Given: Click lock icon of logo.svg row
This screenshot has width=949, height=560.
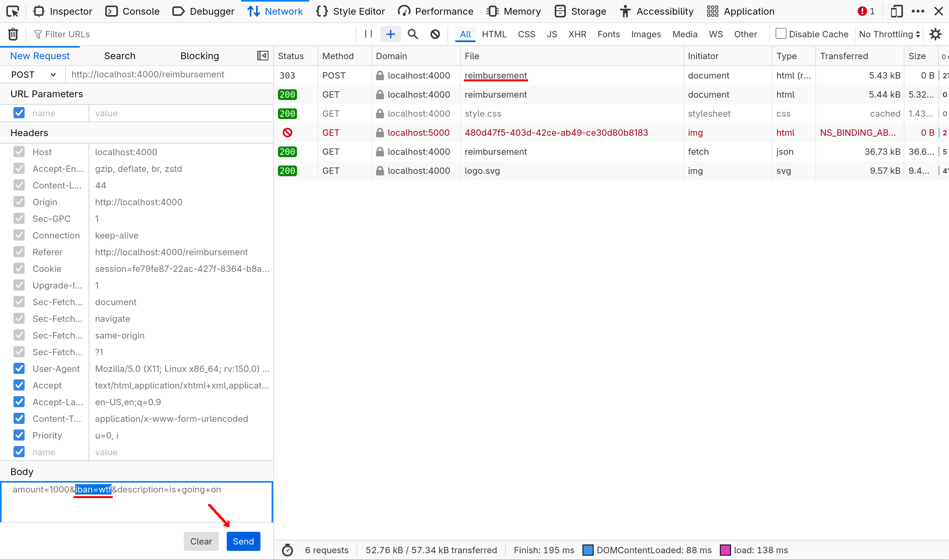Looking at the screenshot, I should point(380,171).
